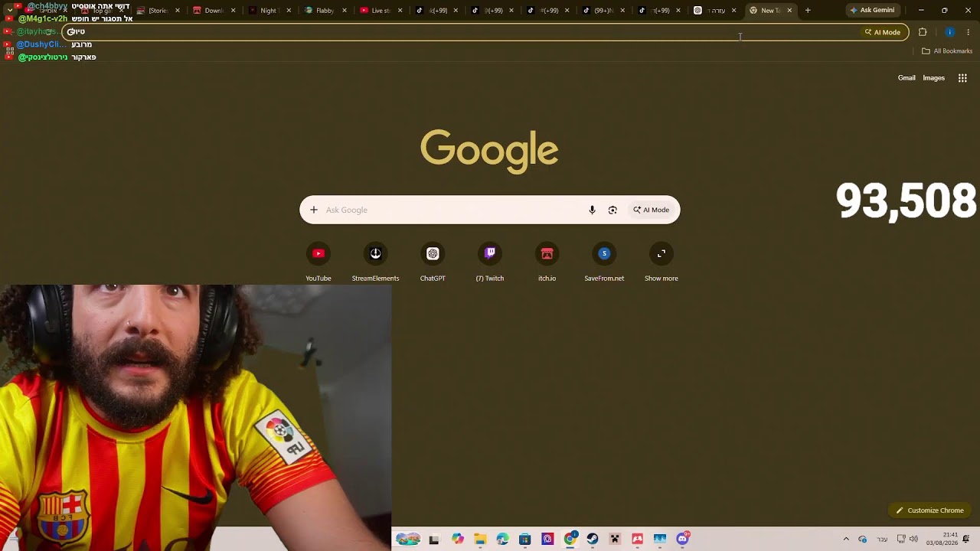Close the Flabby tab
Viewport: 980px width, 551px height.
click(345, 11)
